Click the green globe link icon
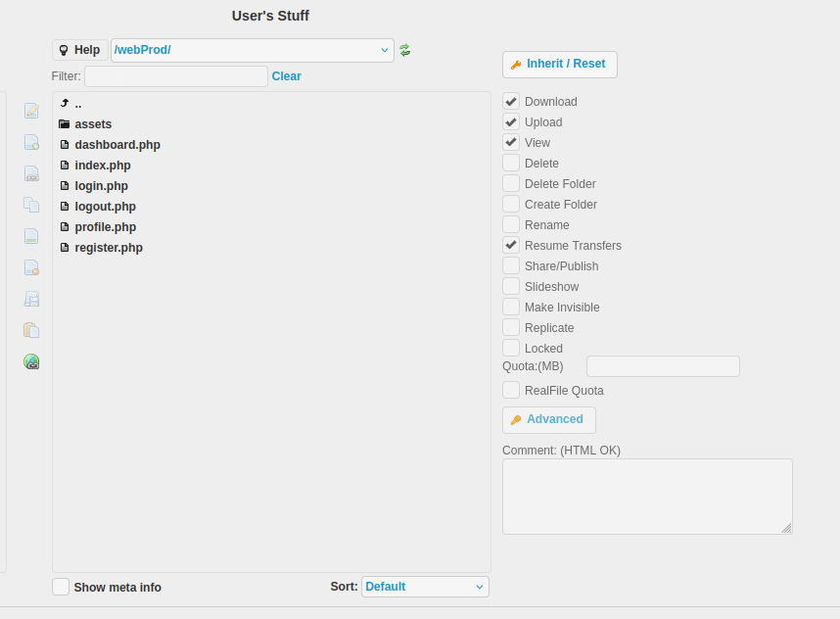 coord(31,361)
